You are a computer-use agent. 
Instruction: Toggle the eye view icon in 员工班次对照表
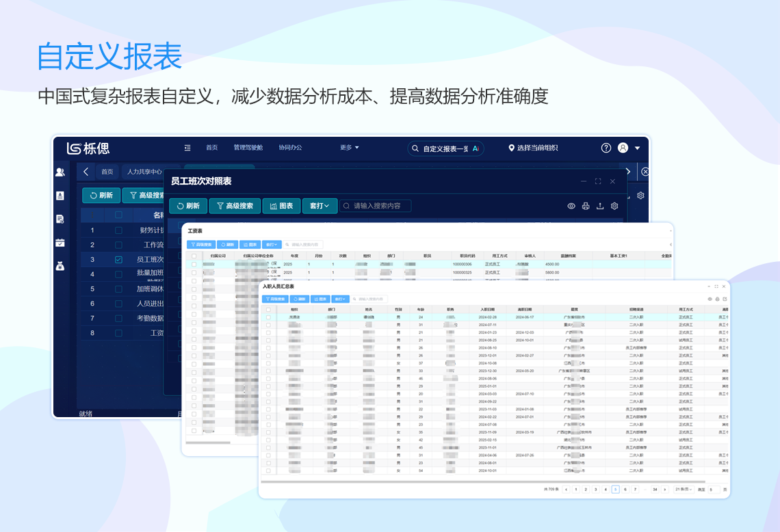click(571, 206)
